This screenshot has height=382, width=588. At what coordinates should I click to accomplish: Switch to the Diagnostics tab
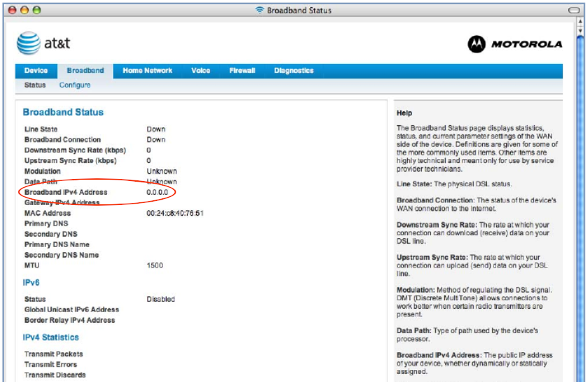(x=293, y=71)
